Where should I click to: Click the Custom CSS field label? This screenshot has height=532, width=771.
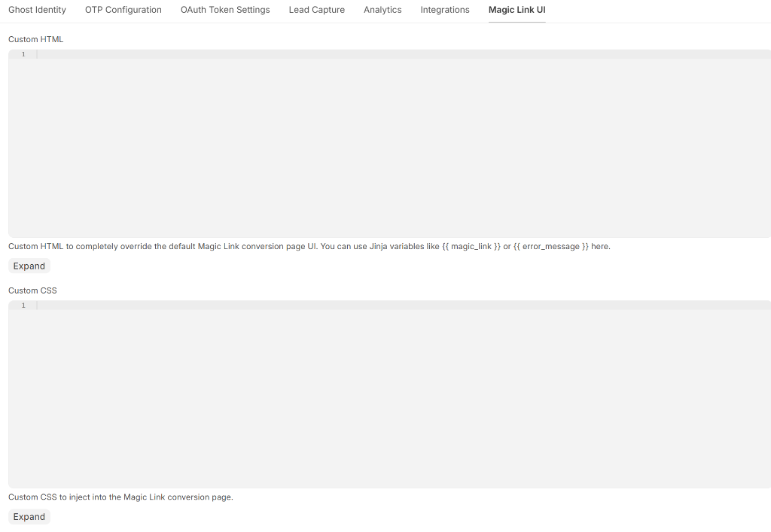coord(32,290)
